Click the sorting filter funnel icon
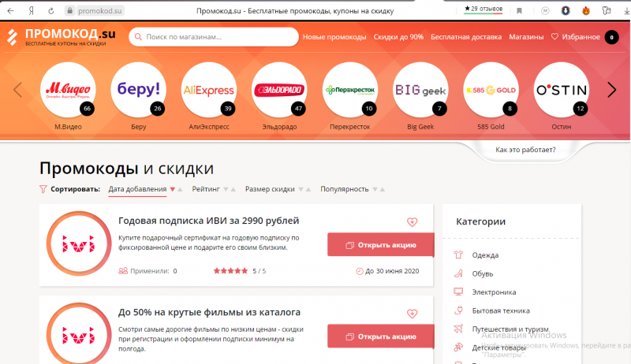Screen dimensions: 631x364 (43, 189)
